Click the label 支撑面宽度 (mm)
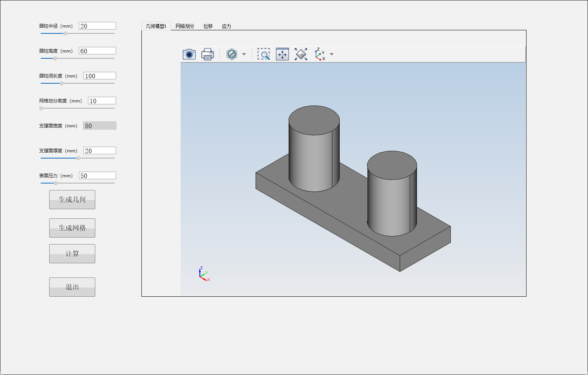The width and height of the screenshot is (588, 375). pyautogui.click(x=58, y=126)
